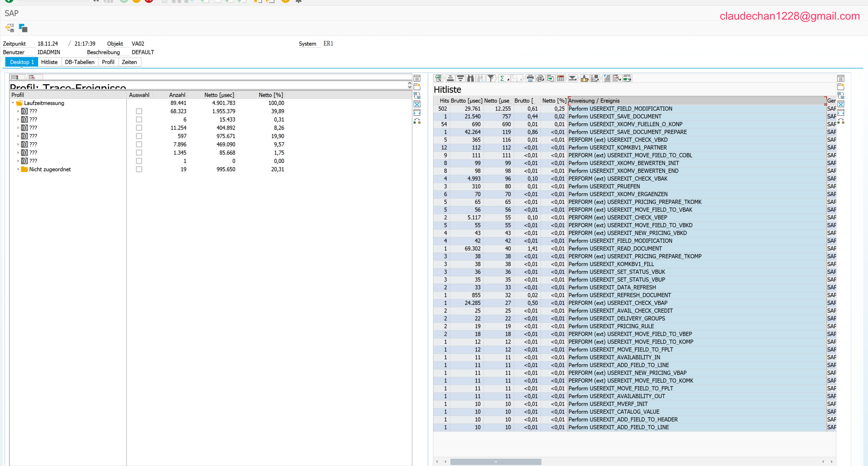868x466 pixels.
Task: Click the Details magnifier icon in Hitliste toolbar
Action: pyautogui.click(x=438, y=78)
